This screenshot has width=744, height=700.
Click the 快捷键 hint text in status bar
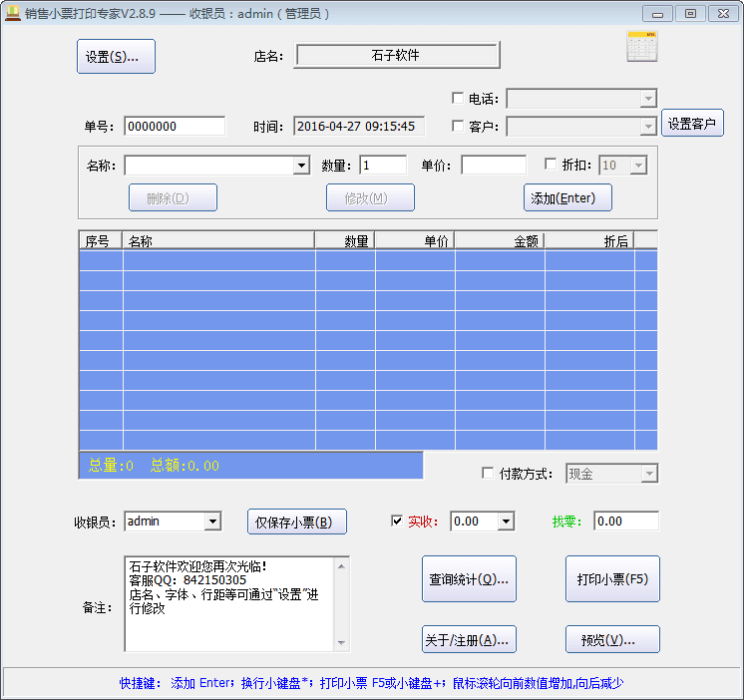[371, 683]
